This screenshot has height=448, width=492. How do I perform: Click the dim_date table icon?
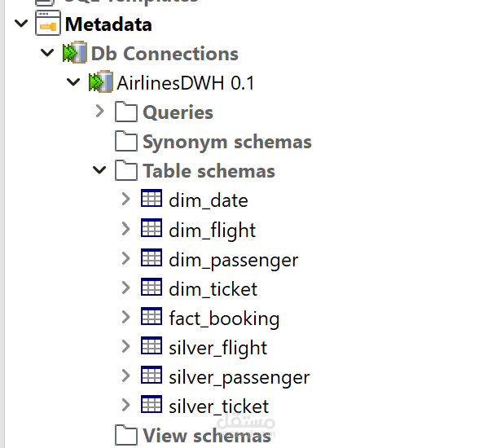pyautogui.click(x=152, y=200)
